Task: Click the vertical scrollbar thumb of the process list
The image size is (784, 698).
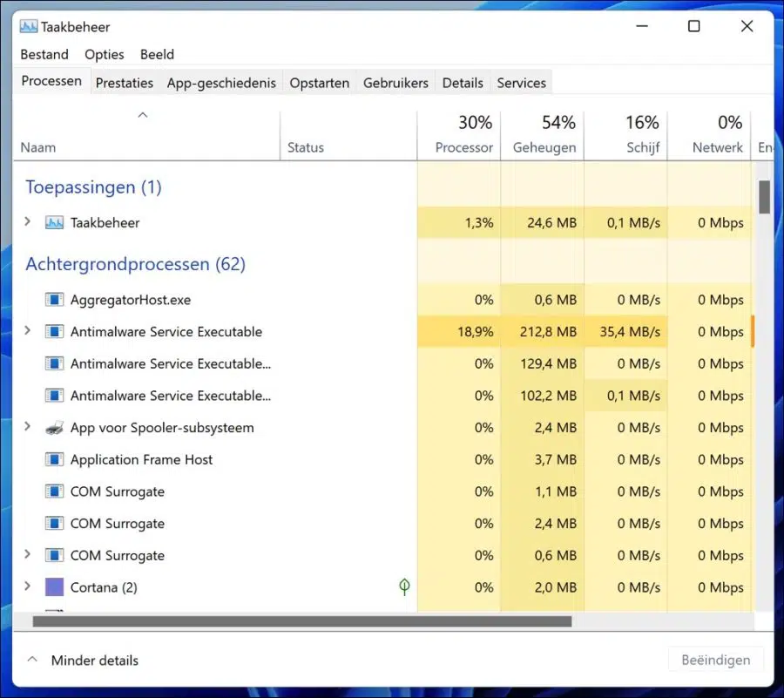Action: [x=764, y=197]
